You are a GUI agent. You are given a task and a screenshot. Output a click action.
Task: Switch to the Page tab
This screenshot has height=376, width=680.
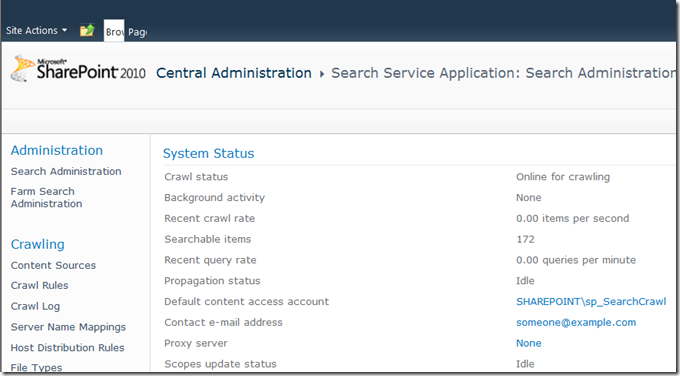coord(137,32)
